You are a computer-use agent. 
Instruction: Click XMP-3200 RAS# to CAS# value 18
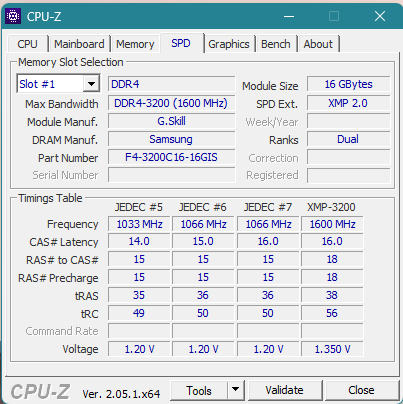pyautogui.click(x=332, y=259)
